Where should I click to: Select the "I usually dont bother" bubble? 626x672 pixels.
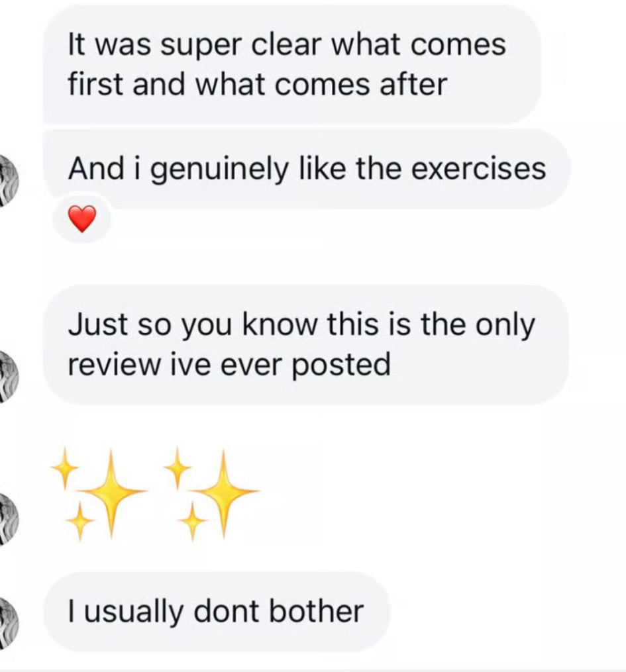[x=216, y=611]
